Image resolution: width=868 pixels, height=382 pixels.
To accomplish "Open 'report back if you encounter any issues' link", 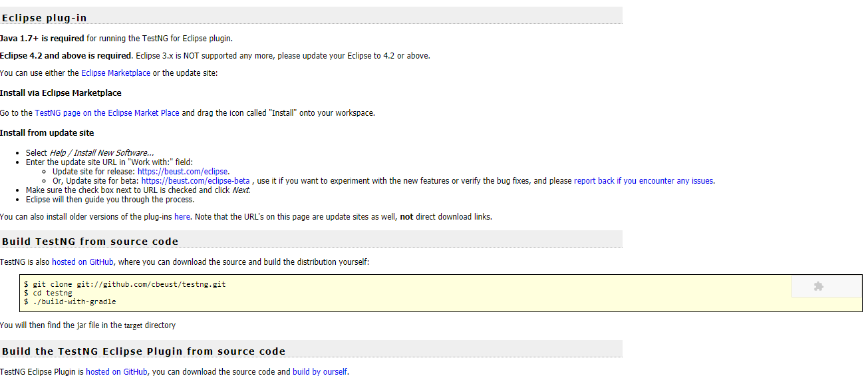I will 643,181.
